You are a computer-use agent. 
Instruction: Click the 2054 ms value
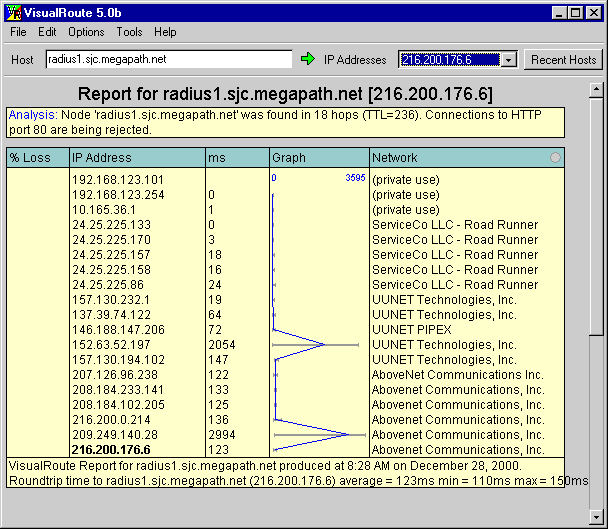pos(222,345)
